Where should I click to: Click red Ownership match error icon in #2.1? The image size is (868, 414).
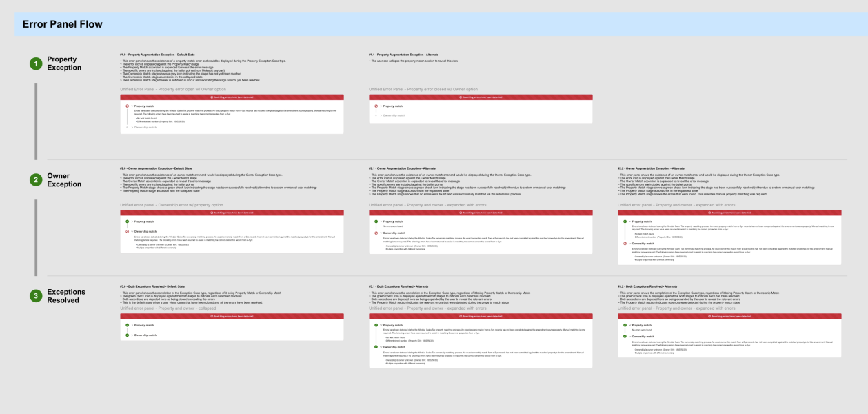click(376, 233)
